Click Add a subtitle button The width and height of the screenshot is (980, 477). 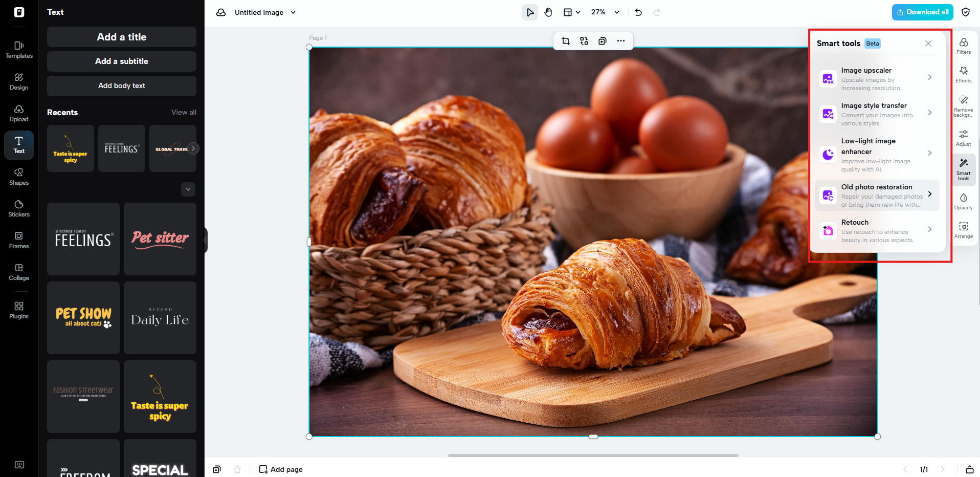tap(122, 61)
